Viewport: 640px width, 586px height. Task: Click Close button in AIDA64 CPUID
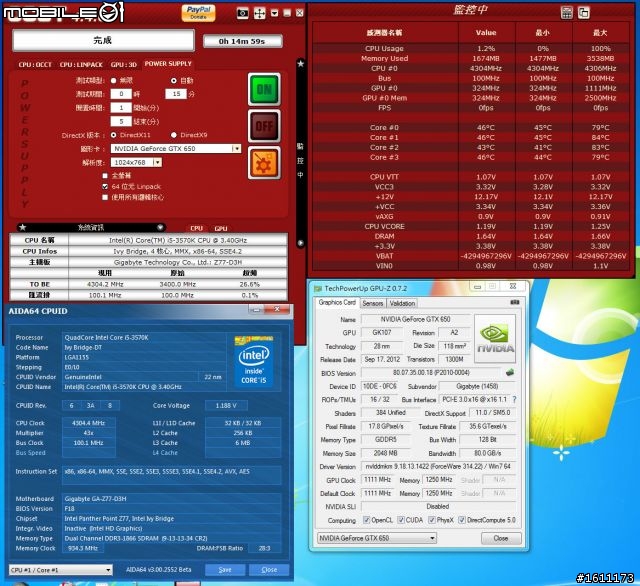coord(269,570)
